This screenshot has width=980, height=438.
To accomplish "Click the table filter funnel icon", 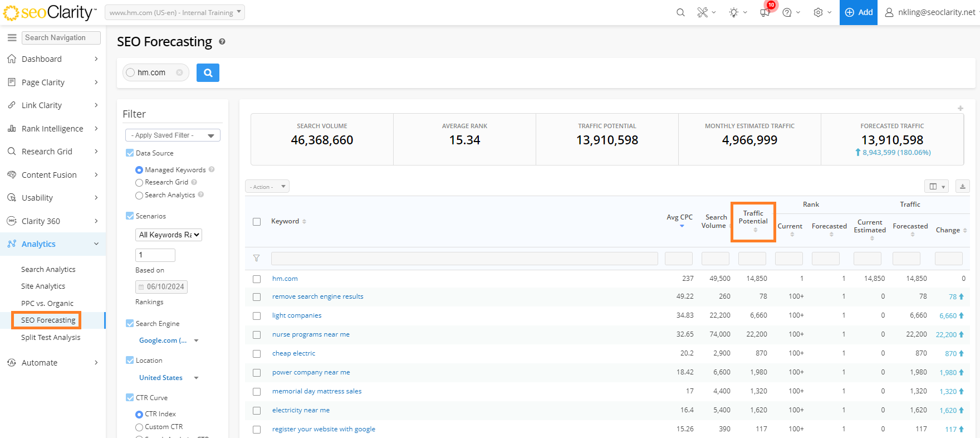I will click(256, 258).
